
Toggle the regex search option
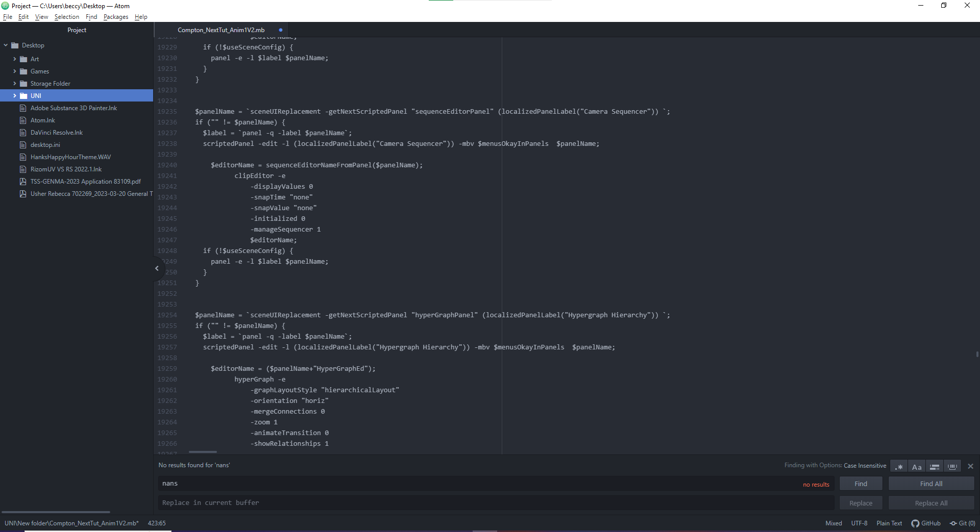point(899,467)
